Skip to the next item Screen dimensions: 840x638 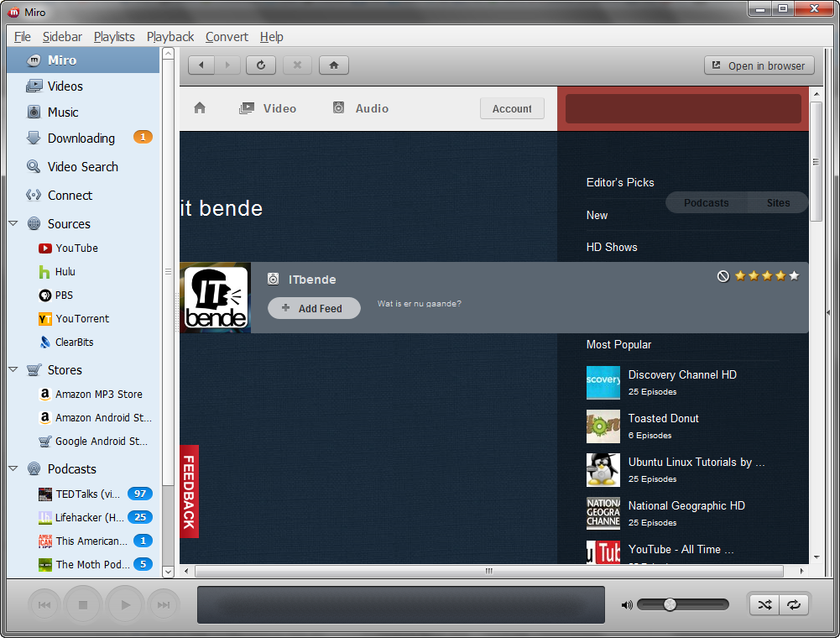[x=164, y=604]
